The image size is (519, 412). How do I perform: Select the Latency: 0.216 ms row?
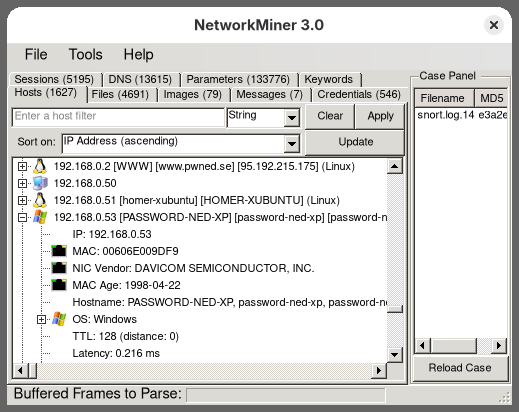(116, 353)
